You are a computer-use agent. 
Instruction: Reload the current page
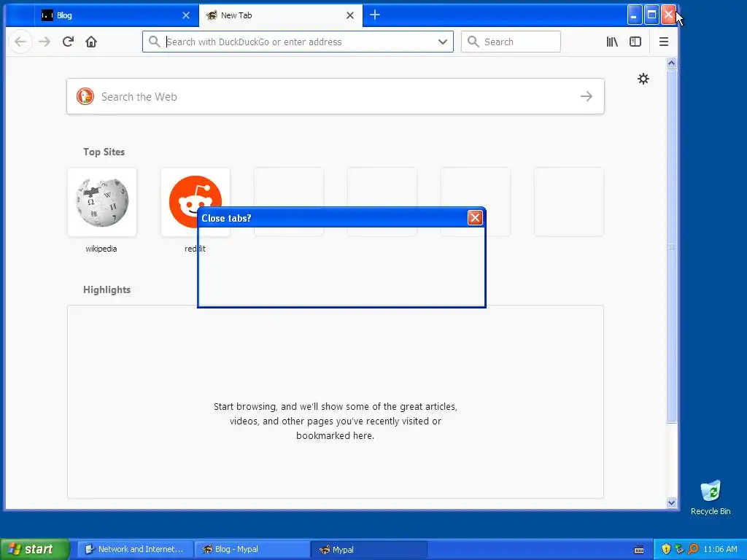pyautogui.click(x=68, y=42)
